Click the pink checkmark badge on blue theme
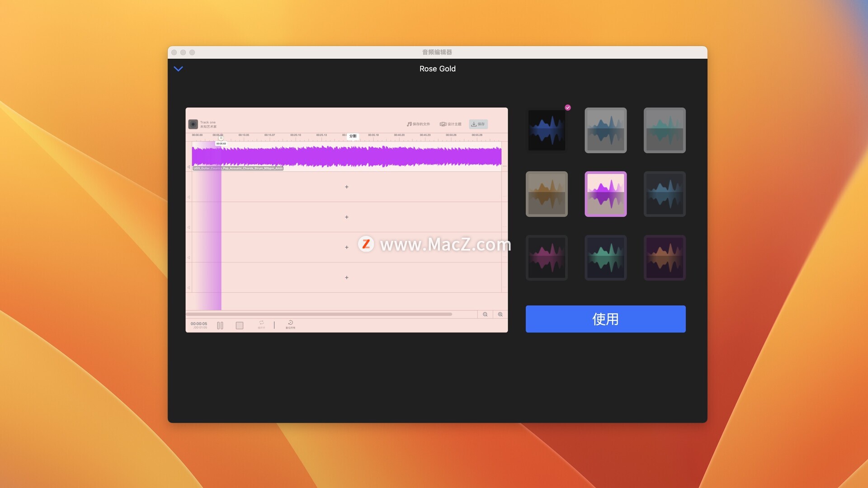 (568, 108)
